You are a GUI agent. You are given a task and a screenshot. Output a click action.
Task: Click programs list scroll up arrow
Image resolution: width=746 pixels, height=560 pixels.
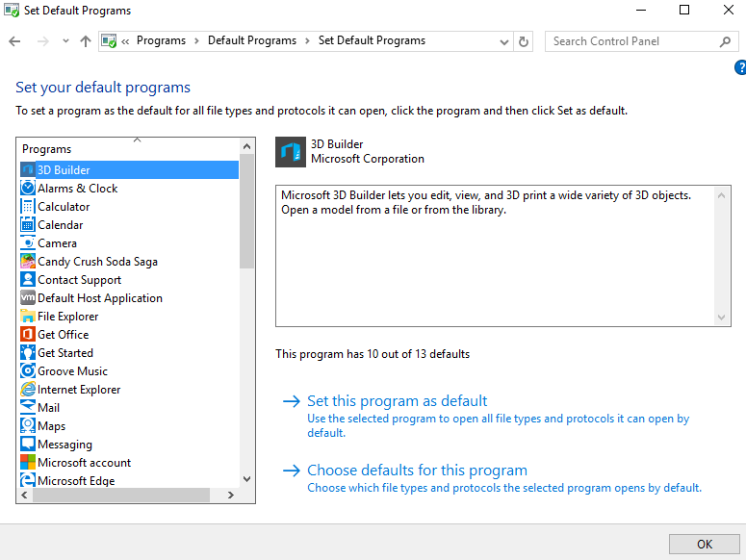coord(247,146)
